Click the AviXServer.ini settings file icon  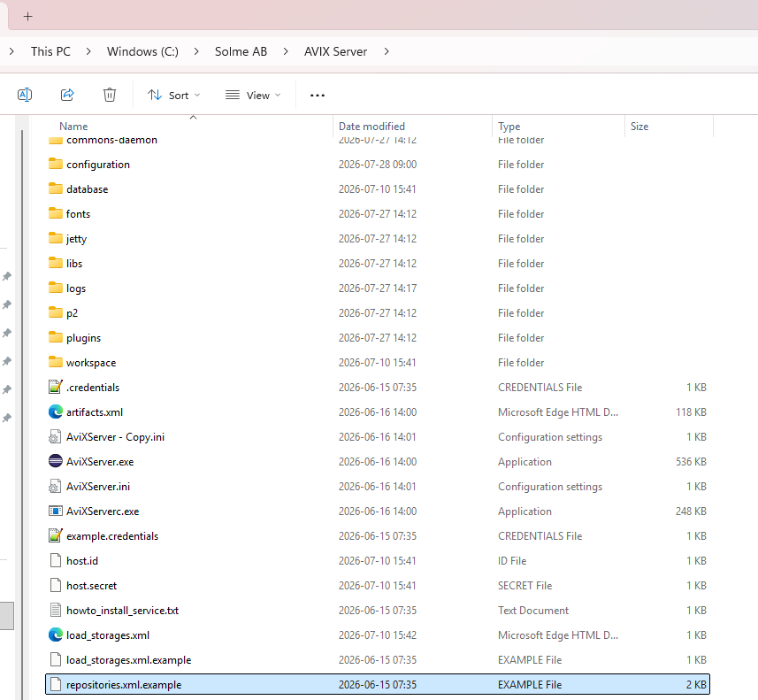55,486
